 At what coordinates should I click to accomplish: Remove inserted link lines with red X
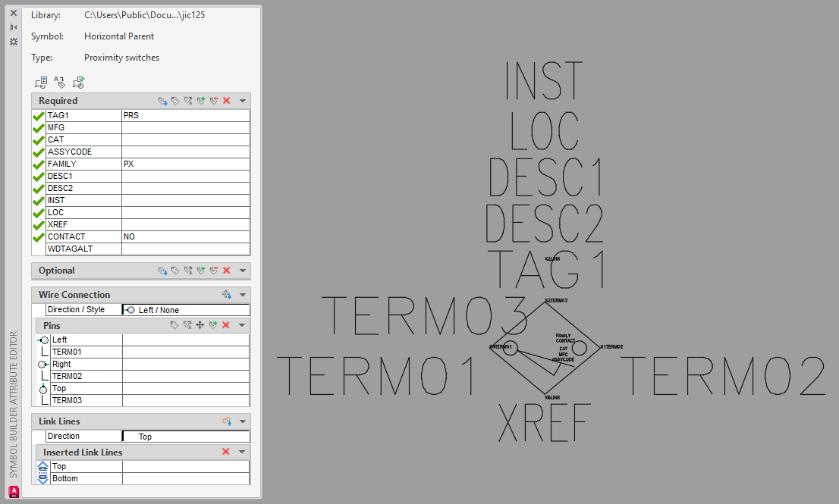225,452
